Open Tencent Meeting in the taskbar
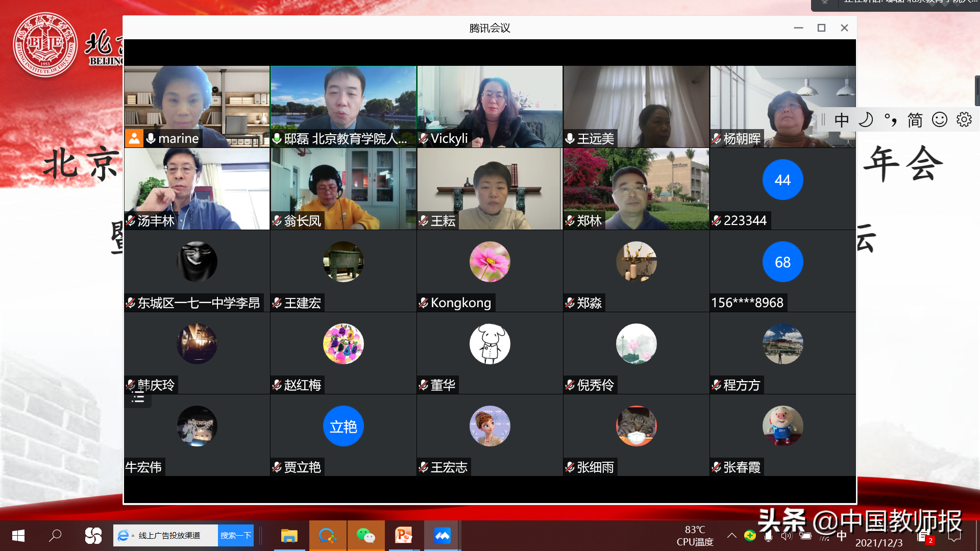 (442, 536)
